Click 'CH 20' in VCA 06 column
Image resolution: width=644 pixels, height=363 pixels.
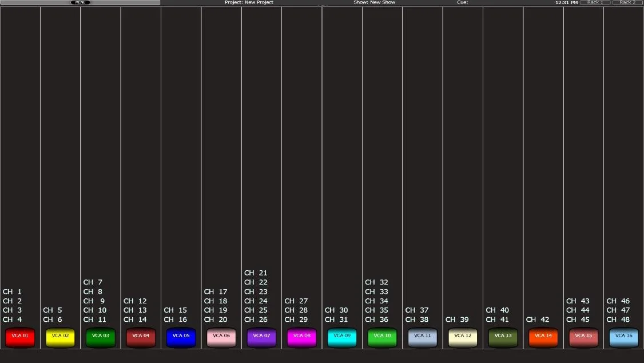pos(216,319)
